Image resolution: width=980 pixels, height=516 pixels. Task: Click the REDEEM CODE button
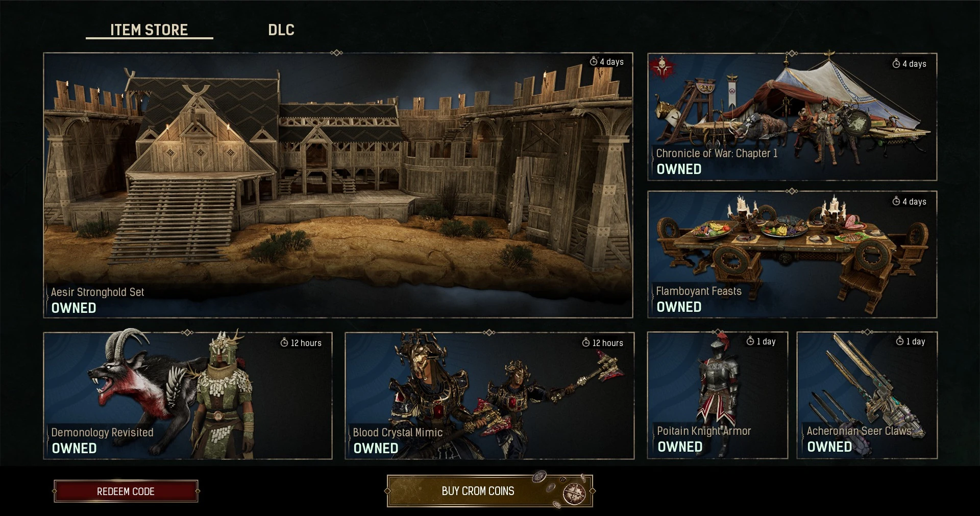coord(126,491)
